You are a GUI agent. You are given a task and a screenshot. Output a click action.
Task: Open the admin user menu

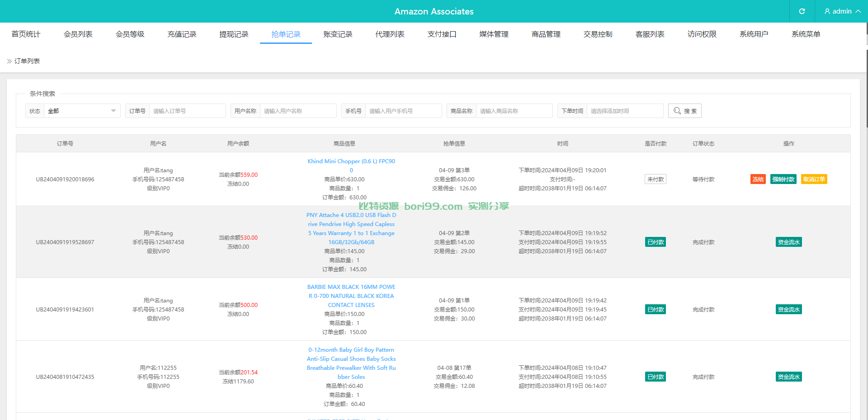[x=842, y=11]
